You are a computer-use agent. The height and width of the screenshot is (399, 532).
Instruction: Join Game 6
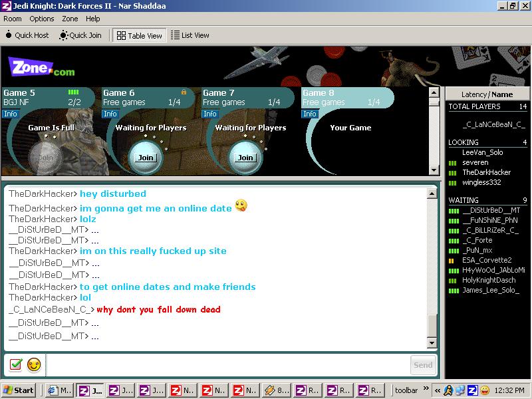coord(146,158)
